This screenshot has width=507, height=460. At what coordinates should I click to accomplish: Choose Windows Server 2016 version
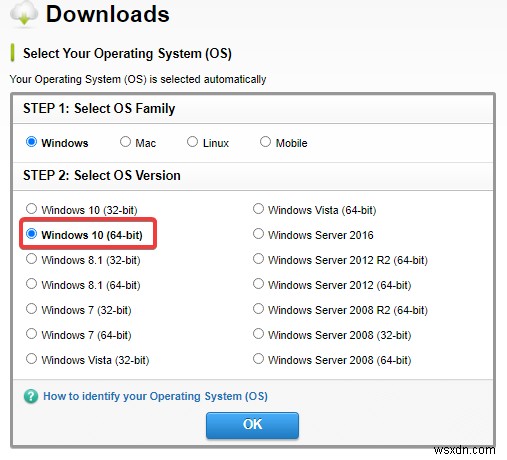tap(258, 234)
